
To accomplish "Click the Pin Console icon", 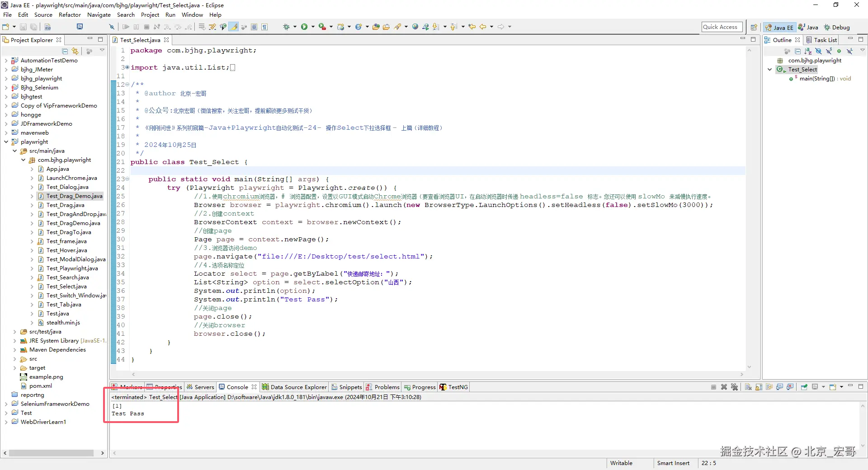I will [x=804, y=387].
